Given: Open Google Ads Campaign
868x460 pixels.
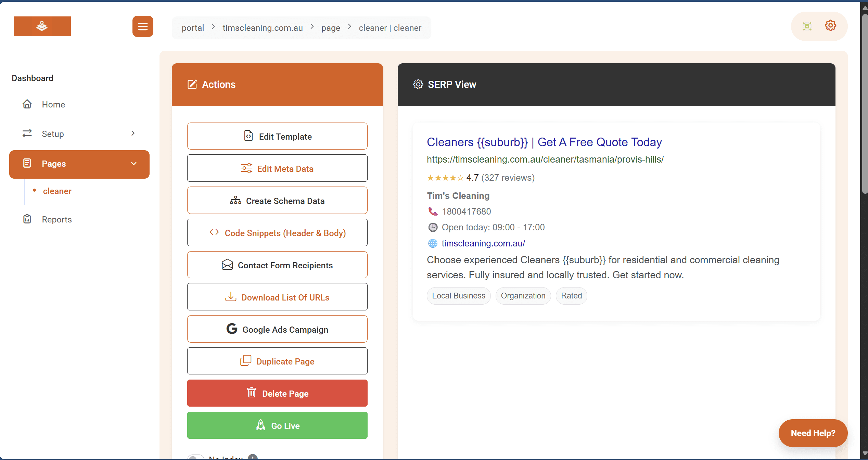Looking at the screenshot, I should [277, 329].
